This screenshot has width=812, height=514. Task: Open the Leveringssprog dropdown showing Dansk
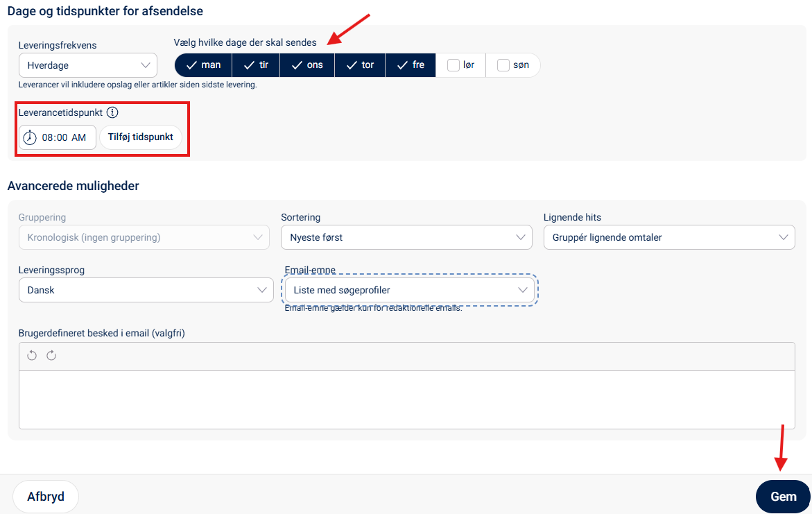pos(146,290)
